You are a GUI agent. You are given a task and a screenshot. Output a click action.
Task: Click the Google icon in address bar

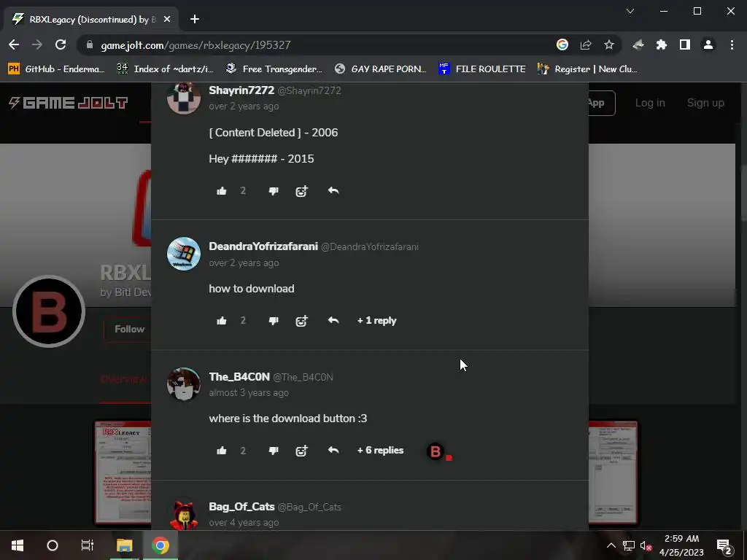coord(562,44)
